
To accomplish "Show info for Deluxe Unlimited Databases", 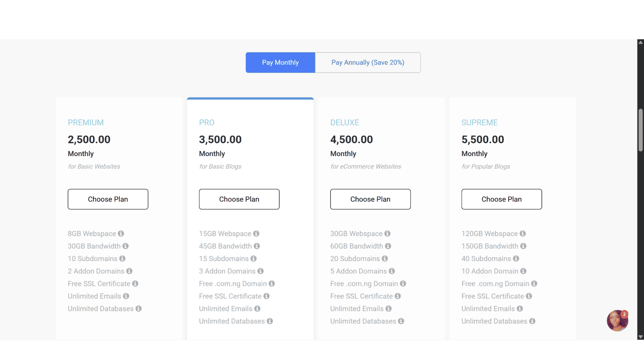I will click(401, 321).
